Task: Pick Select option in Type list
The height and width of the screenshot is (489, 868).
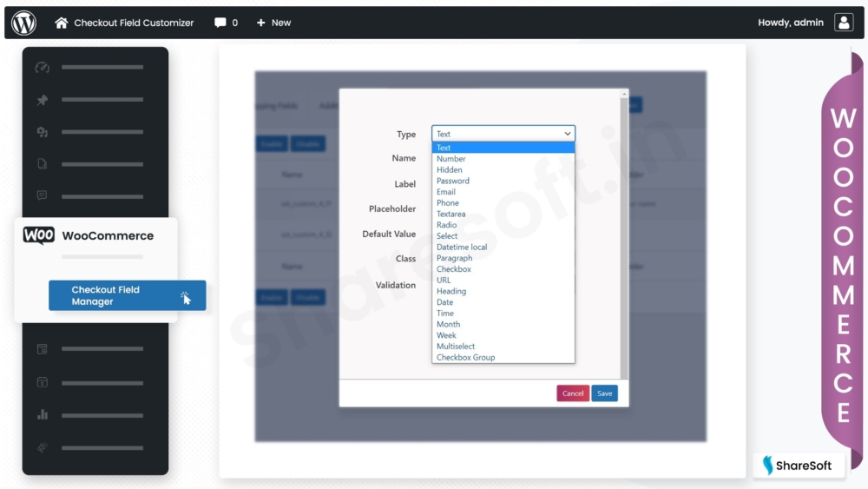Action: coord(503,236)
